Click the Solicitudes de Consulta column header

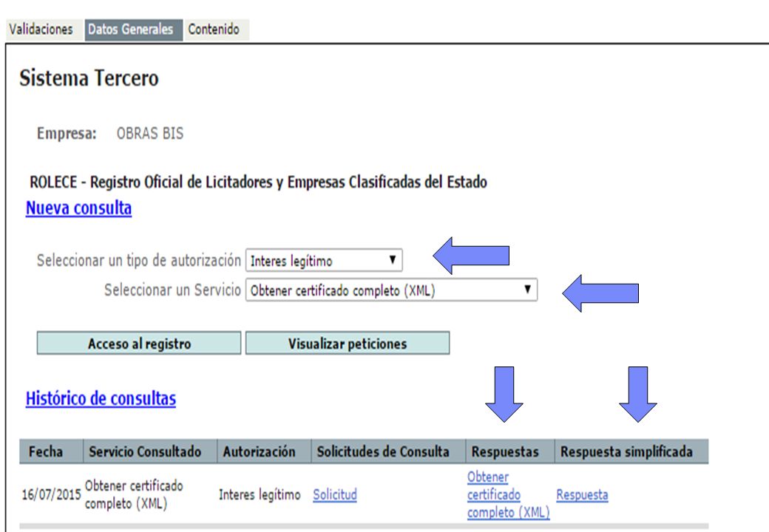(388, 451)
